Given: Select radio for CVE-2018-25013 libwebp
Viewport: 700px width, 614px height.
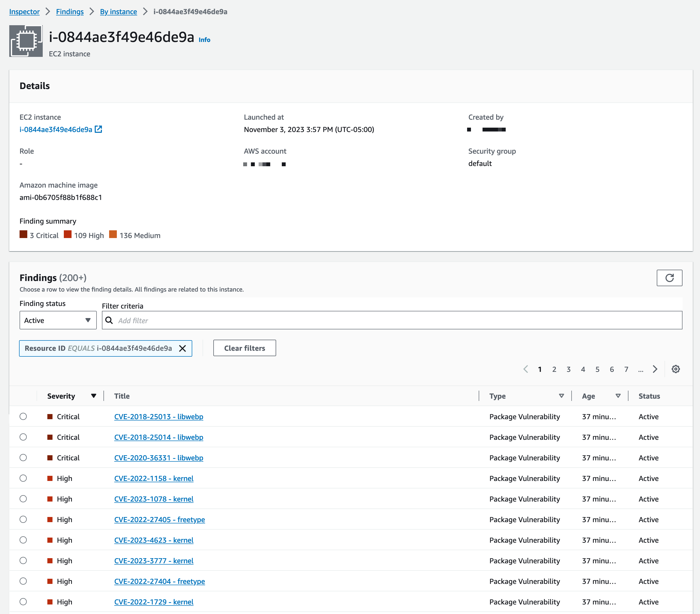Looking at the screenshot, I should click(23, 416).
